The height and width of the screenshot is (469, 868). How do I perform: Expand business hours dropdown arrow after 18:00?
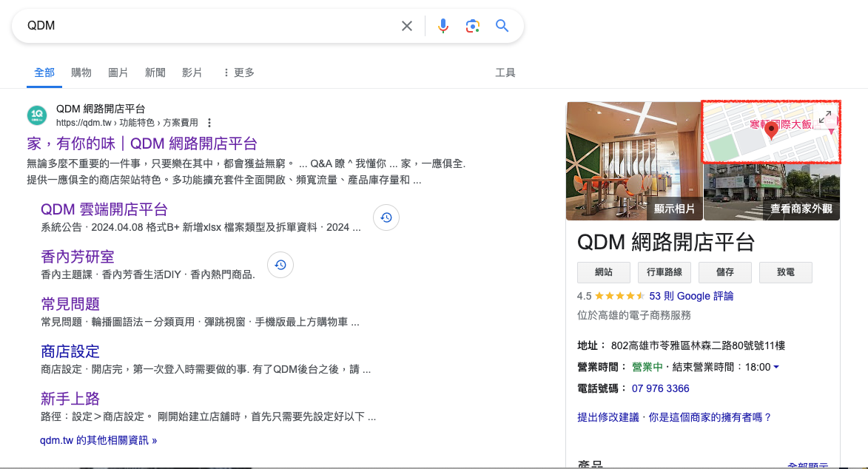click(x=776, y=367)
